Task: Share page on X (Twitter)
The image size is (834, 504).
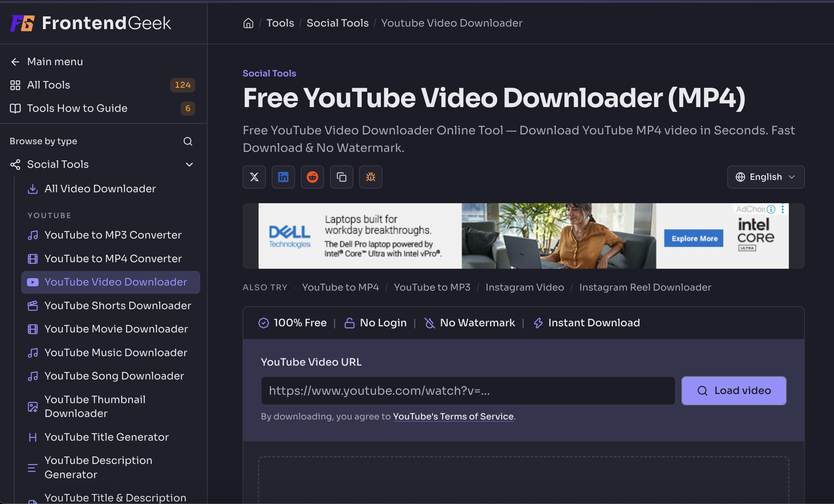Action: coord(254,177)
